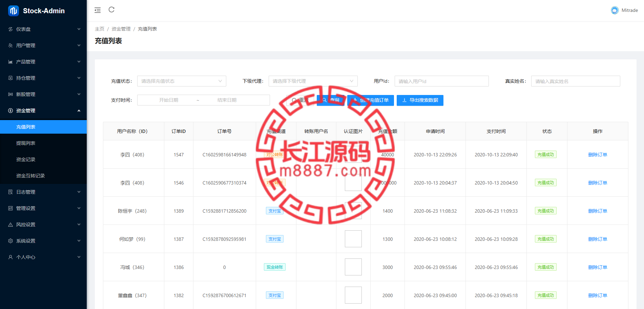Delete order 1547 via 删除订单
644x309 pixels.
(x=598, y=155)
